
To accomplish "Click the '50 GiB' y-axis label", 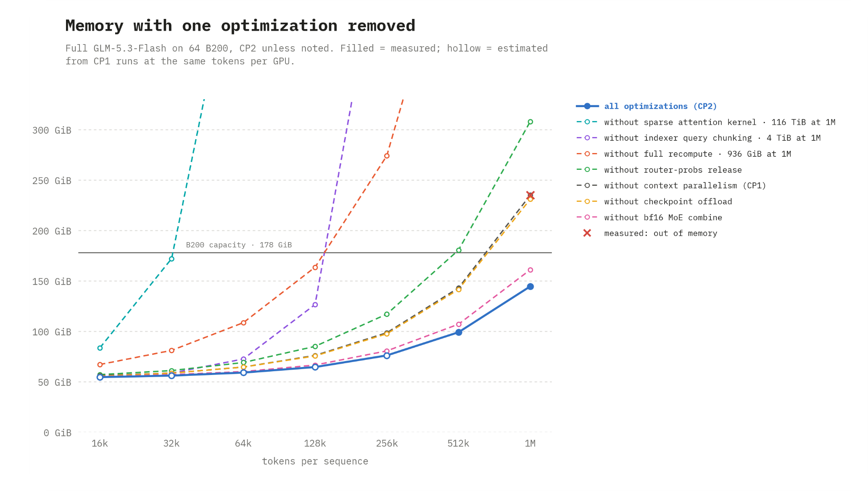I will click(x=55, y=383).
